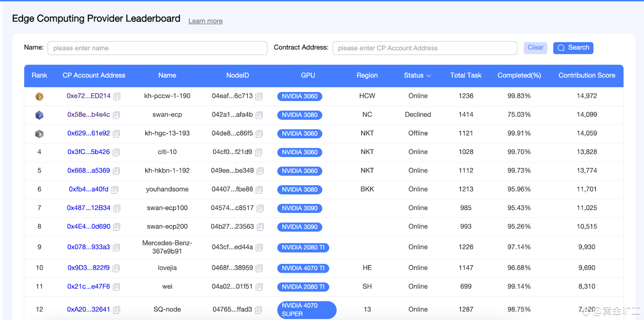
Task: Copy NodeID 04cf0...f21d9 with its icon
Action: pyautogui.click(x=258, y=152)
